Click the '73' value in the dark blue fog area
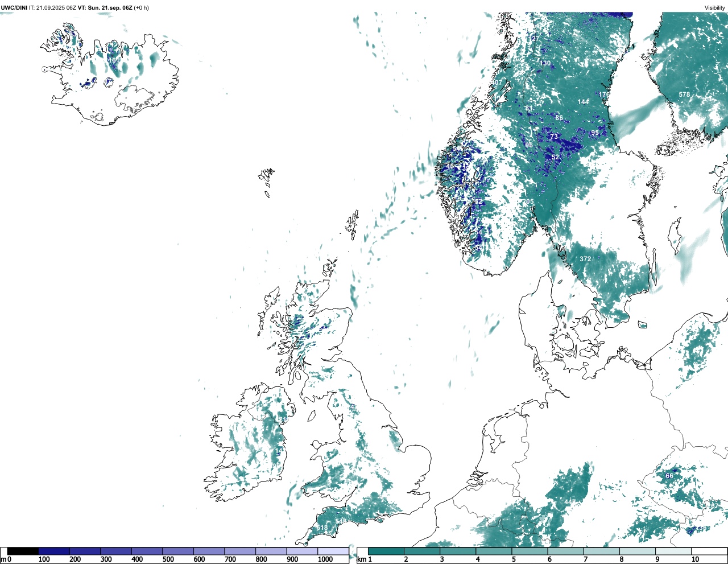 click(x=554, y=137)
